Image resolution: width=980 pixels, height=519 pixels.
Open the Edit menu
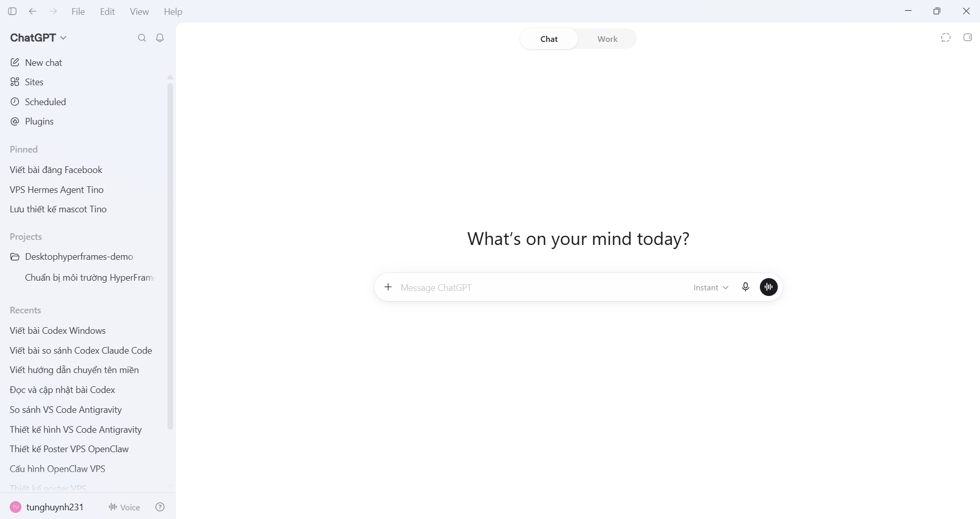[x=107, y=11]
